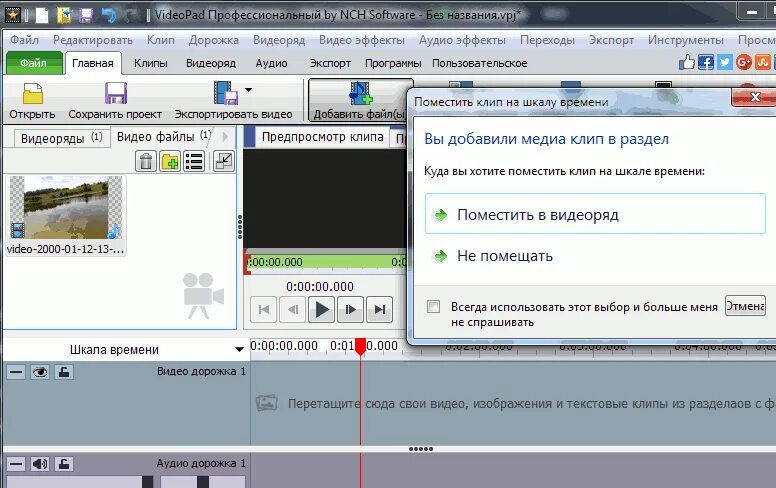Mute Аудио дорожка 1 speaker icon
776x488 pixels.
click(40, 464)
